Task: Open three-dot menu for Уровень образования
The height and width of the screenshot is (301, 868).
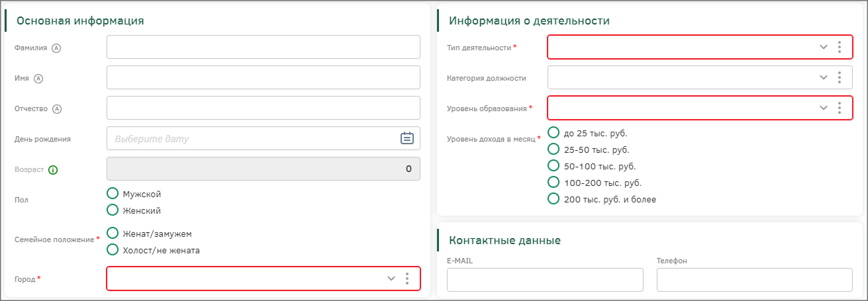Action: point(840,108)
